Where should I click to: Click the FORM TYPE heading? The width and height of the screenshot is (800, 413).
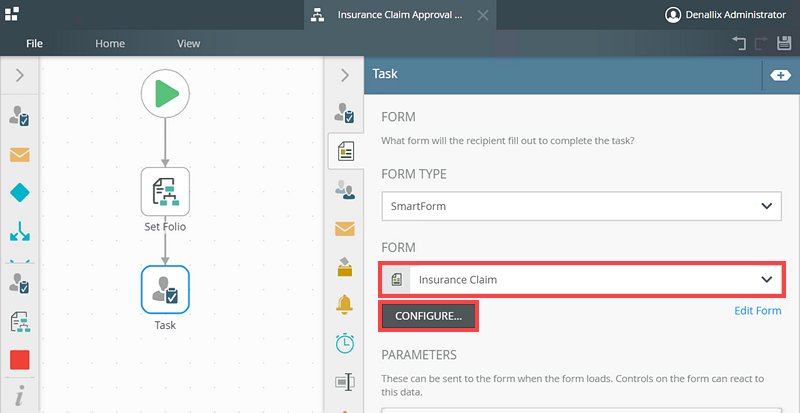(x=414, y=174)
